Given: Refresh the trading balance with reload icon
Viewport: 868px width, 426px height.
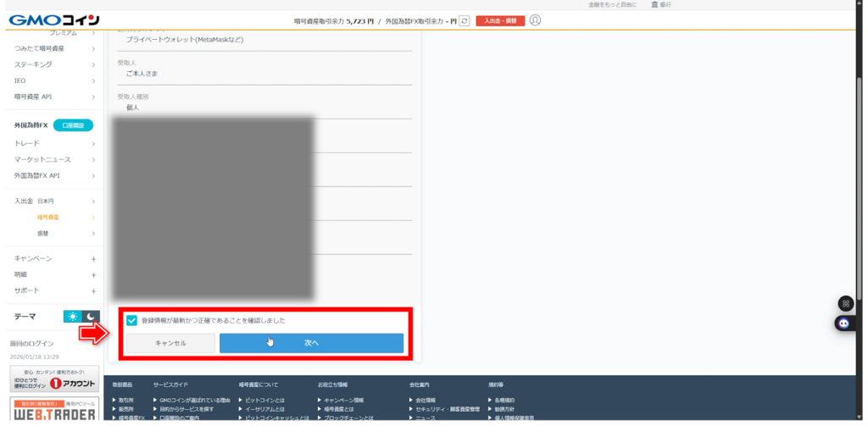Looking at the screenshot, I should (x=464, y=20).
